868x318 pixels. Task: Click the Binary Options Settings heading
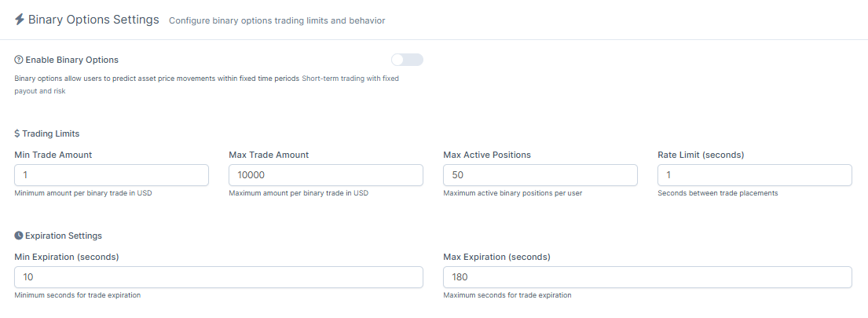pos(93,20)
